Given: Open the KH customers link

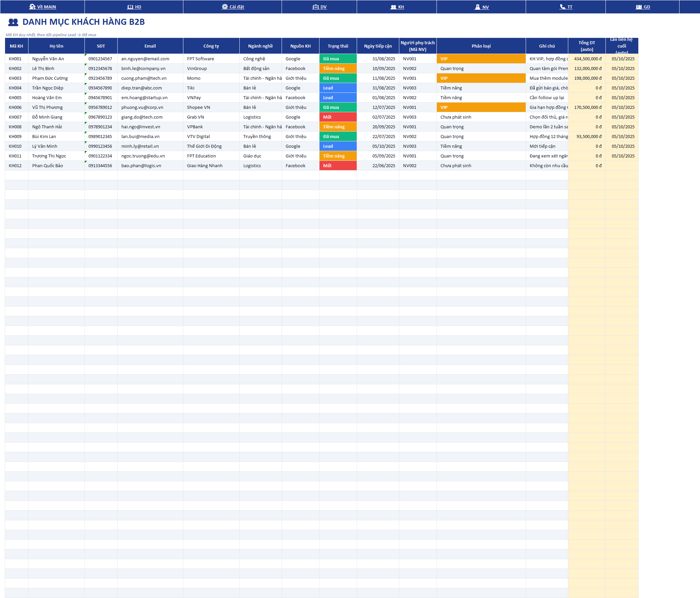Looking at the screenshot, I should 397,7.
